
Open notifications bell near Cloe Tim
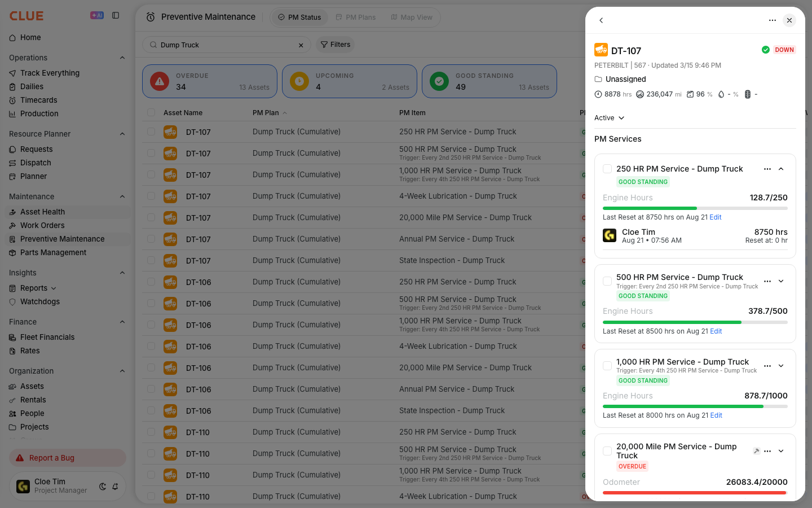point(115,487)
